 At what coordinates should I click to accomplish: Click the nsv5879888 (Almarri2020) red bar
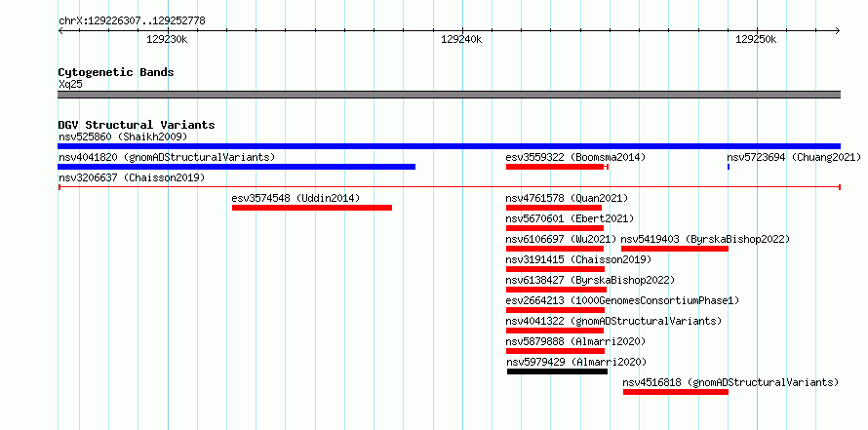pyautogui.click(x=555, y=351)
